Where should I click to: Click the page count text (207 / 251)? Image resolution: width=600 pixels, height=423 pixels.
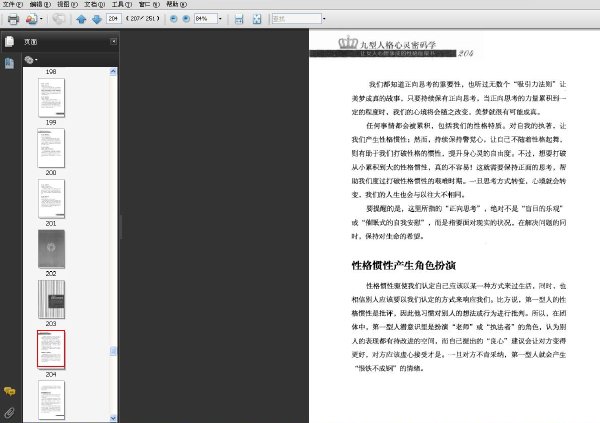[142, 18]
